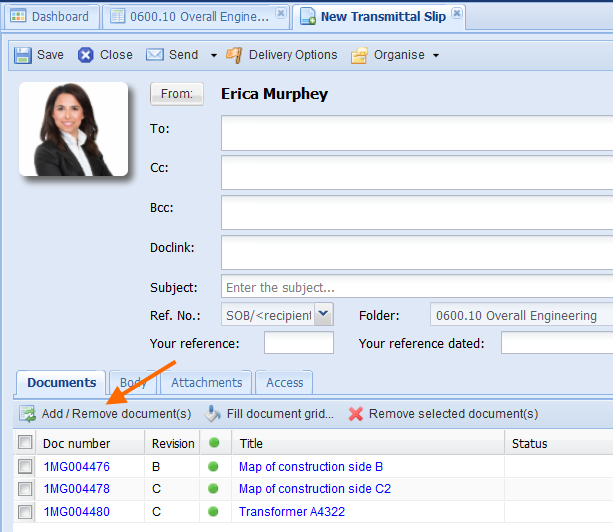Viewport: 613px width, 532px height.
Task: Click revision B cell of 1MG004476
Action: pyautogui.click(x=172, y=466)
